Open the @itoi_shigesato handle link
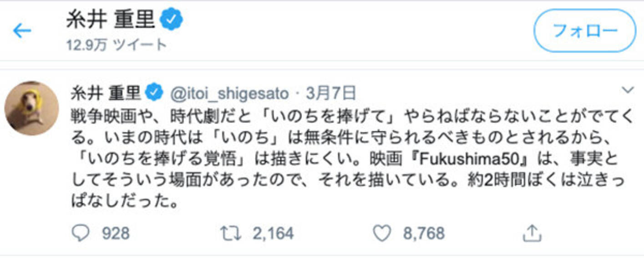Screen dimensions: 644x258 click(x=229, y=93)
